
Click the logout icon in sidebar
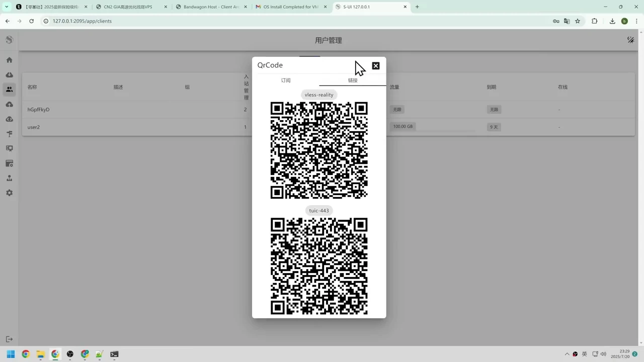[x=9, y=339]
